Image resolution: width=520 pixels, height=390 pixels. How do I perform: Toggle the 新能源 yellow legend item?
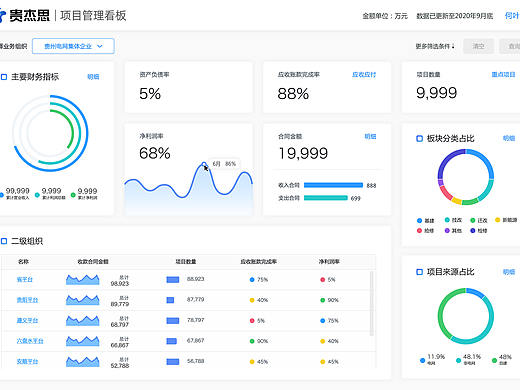(x=506, y=220)
